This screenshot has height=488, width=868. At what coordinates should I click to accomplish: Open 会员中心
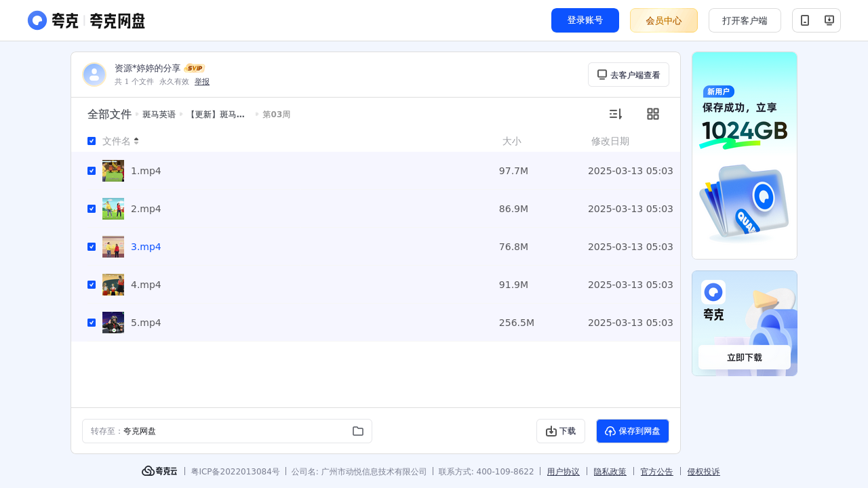[664, 20]
